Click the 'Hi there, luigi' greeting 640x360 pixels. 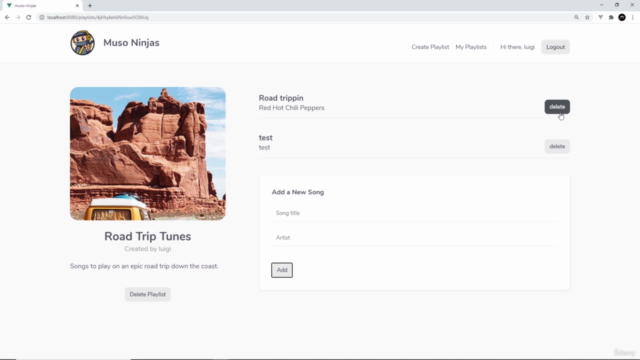517,47
